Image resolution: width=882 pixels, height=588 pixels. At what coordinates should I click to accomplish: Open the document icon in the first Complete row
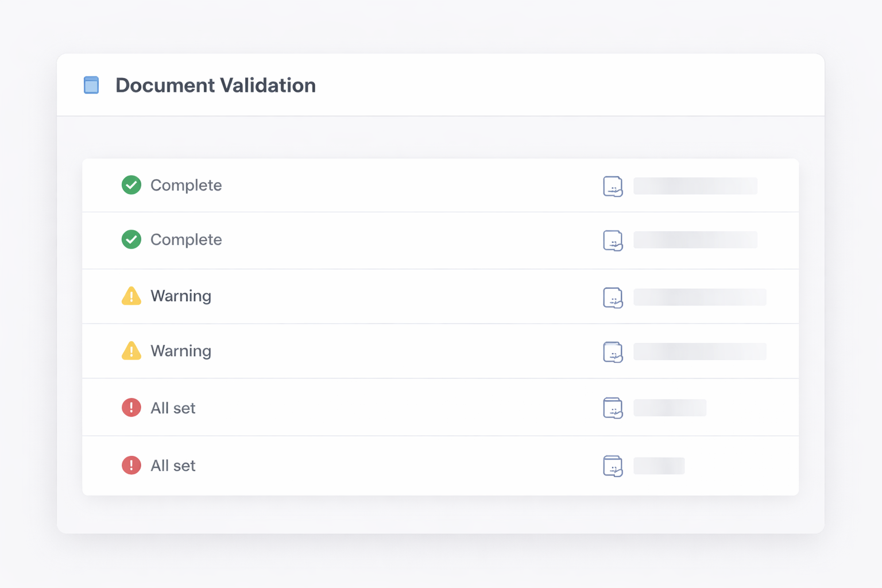(613, 186)
